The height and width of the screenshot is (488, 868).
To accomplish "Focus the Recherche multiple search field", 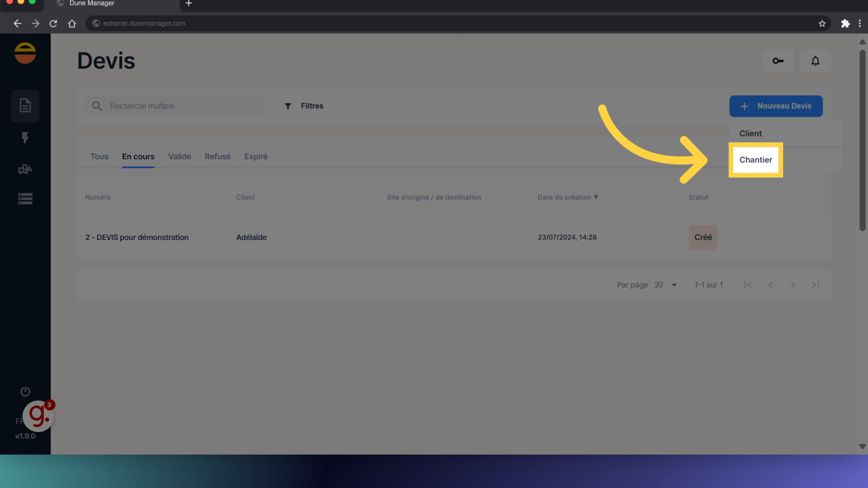I will coord(181,106).
